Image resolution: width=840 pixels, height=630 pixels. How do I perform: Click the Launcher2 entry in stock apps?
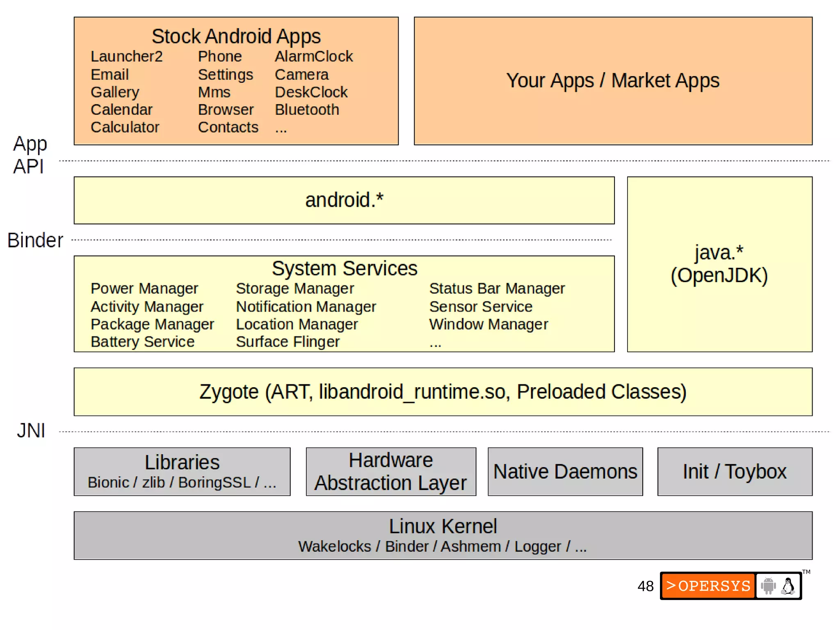point(126,56)
